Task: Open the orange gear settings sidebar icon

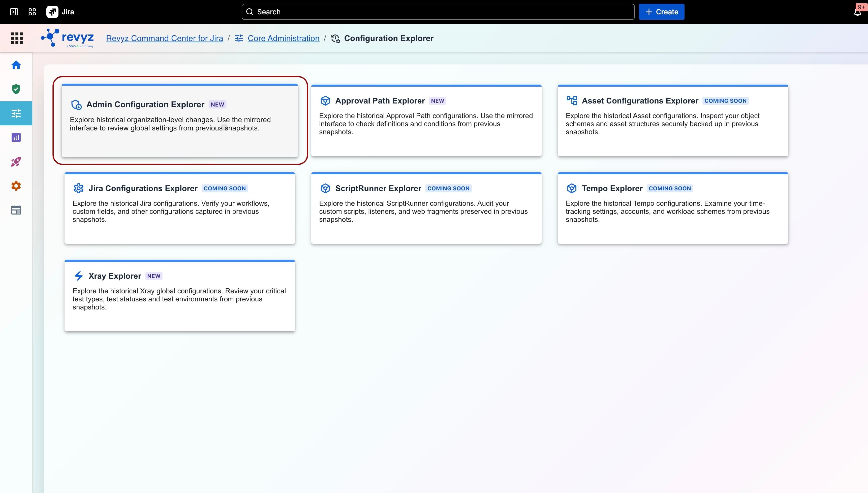Action: point(16,186)
